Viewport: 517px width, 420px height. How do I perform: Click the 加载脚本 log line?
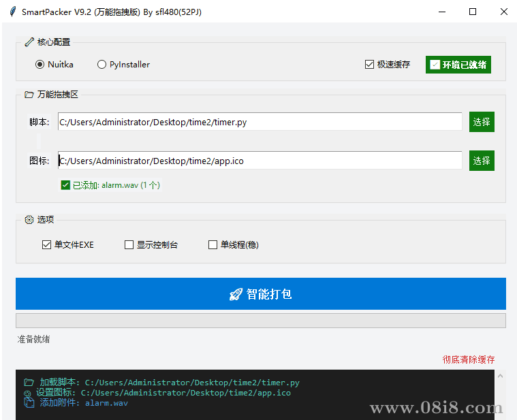(x=161, y=383)
